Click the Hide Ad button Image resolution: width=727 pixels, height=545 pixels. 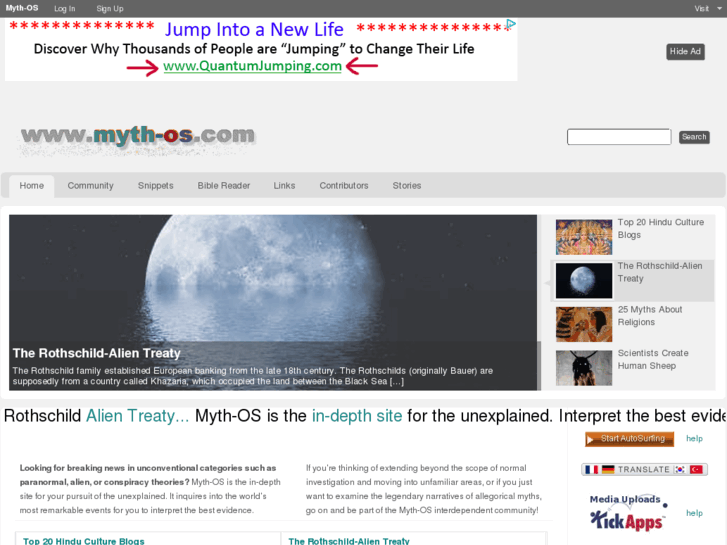685,51
